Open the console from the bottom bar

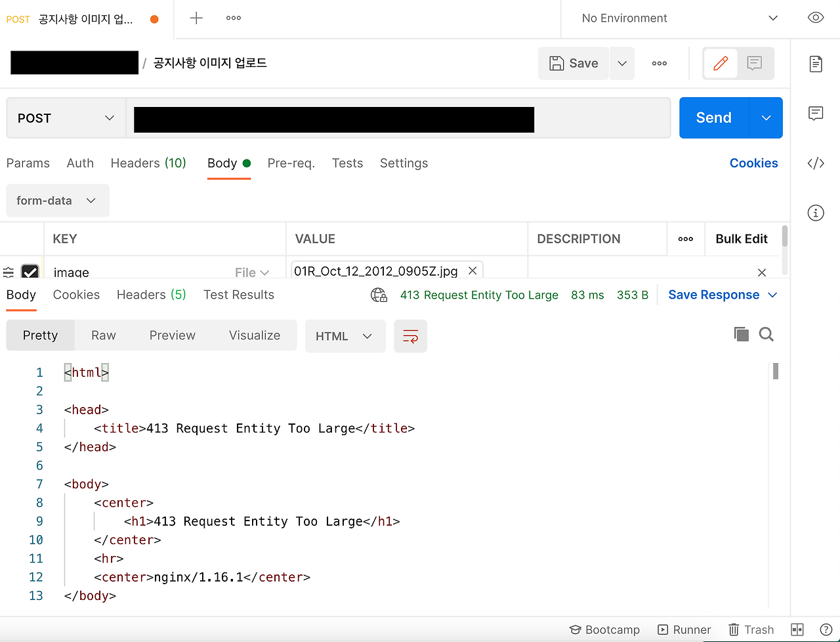(796, 630)
